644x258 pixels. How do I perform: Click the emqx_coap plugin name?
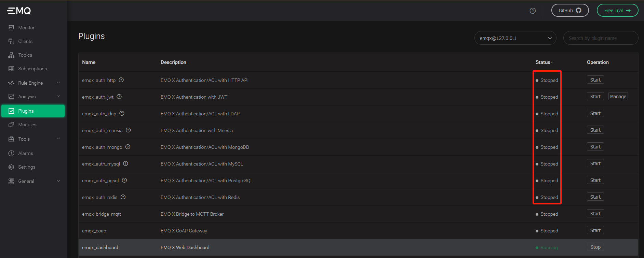94,231
